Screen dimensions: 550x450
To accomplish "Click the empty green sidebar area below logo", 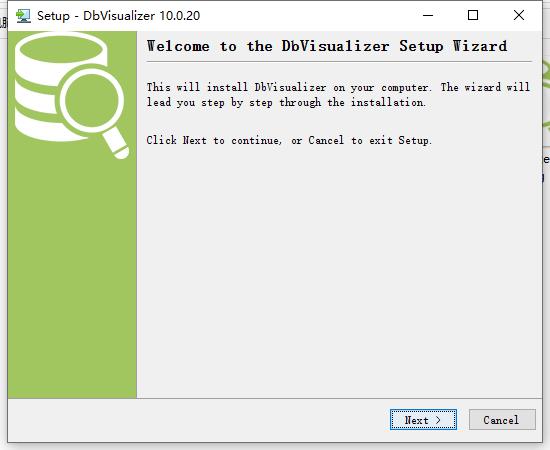I will click(72, 277).
